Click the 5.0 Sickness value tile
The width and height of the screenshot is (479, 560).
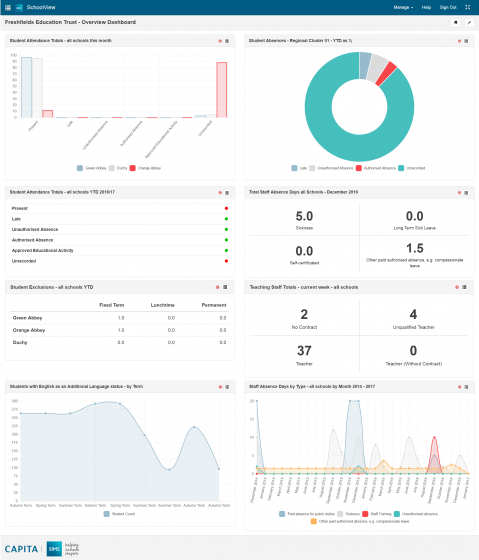tap(304, 220)
